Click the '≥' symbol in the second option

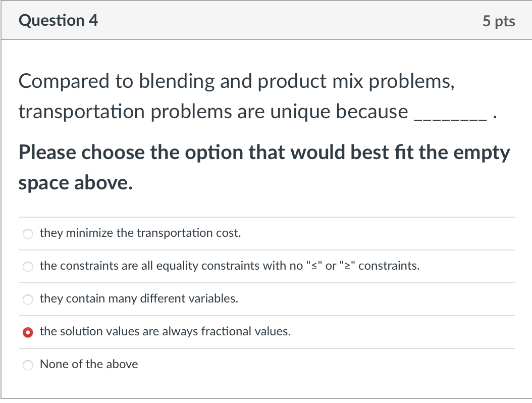pyautogui.click(x=347, y=266)
